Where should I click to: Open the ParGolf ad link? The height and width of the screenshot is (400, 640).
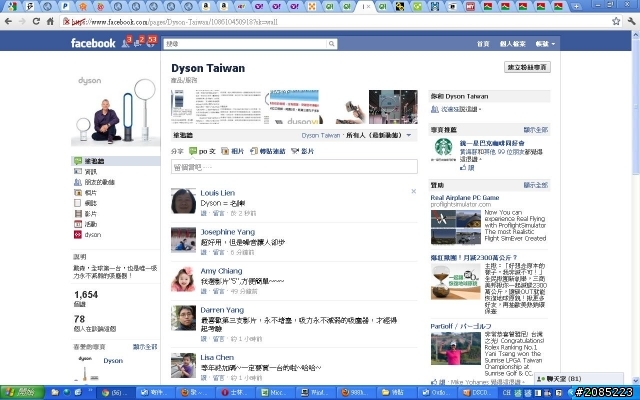tap(461, 326)
